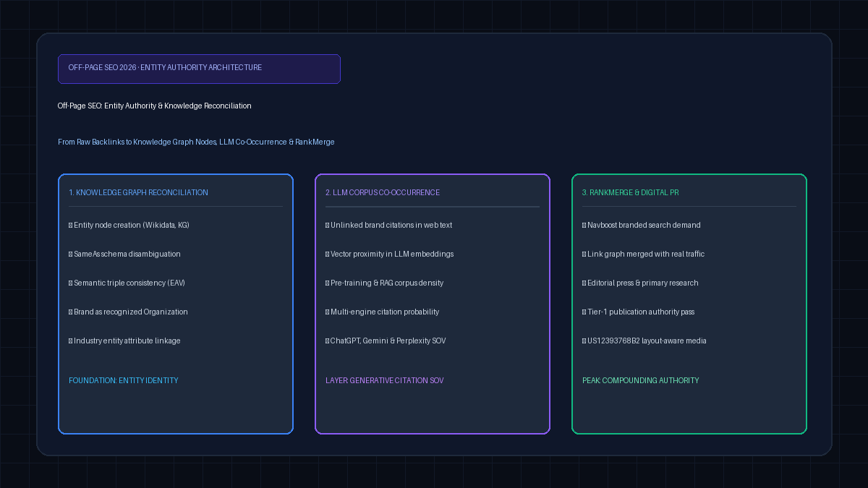The image size is (868, 488).
Task: Click the "FOUNDATION: ENTITY IDENTITY" footer label
Action: 123,380
